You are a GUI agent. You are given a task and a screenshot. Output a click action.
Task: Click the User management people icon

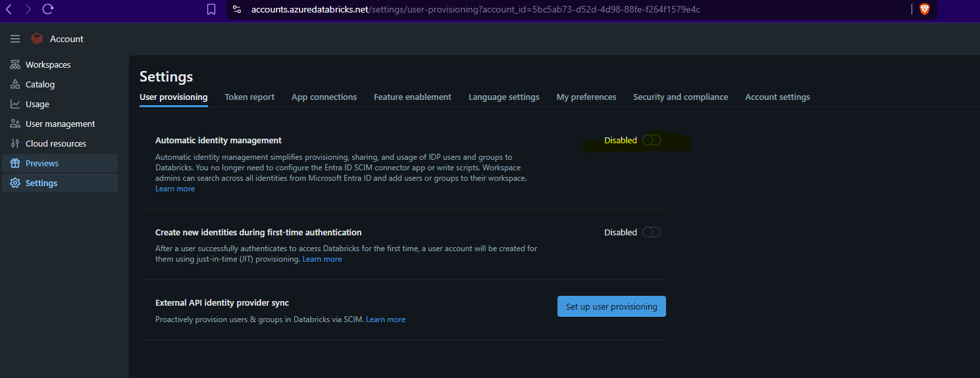[x=14, y=124]
